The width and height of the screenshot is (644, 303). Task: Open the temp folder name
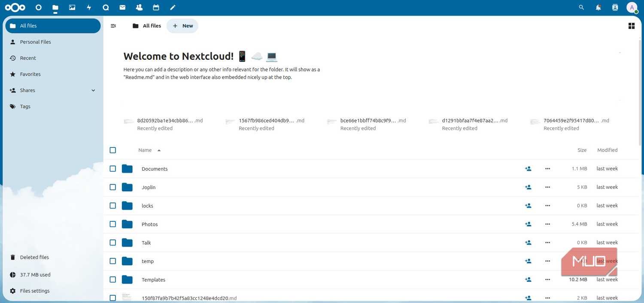point(148,261)
